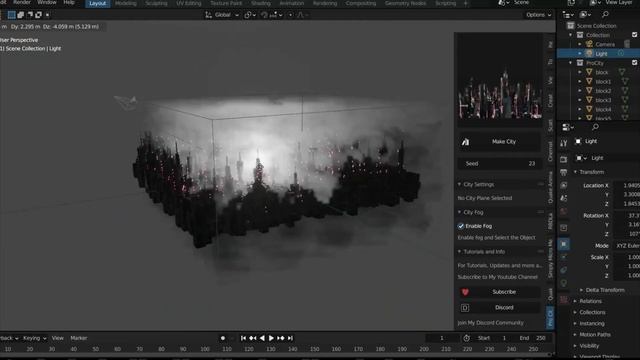Screen dimensions: 640x360
Task: Switch to the Sculpting workspace tab
Action: (x=156, y=3)
